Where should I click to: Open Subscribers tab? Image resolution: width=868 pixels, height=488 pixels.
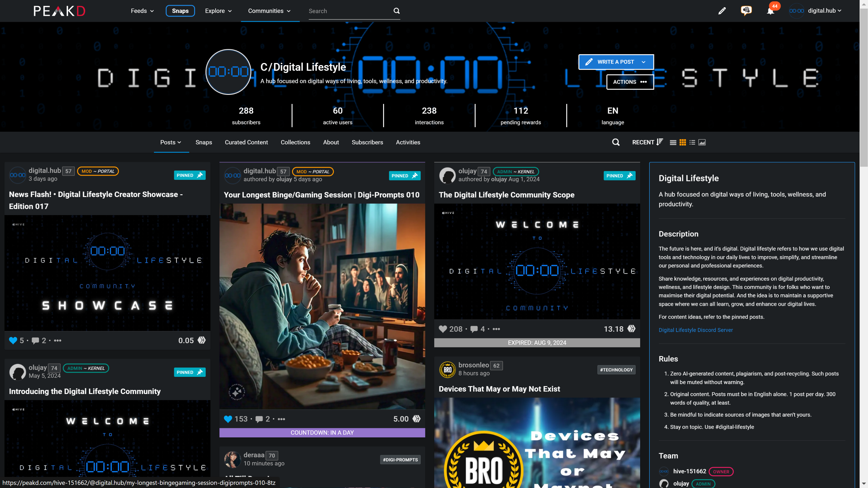pos(367,142)
